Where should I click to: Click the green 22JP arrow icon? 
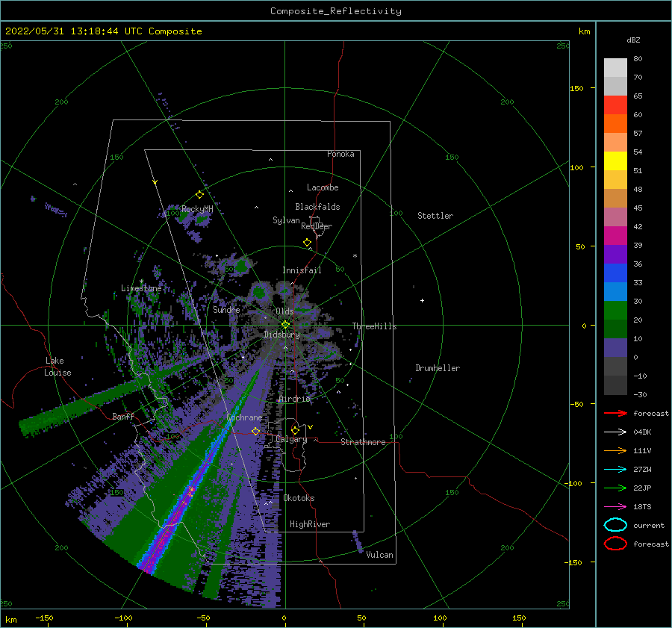pos(615,488)
